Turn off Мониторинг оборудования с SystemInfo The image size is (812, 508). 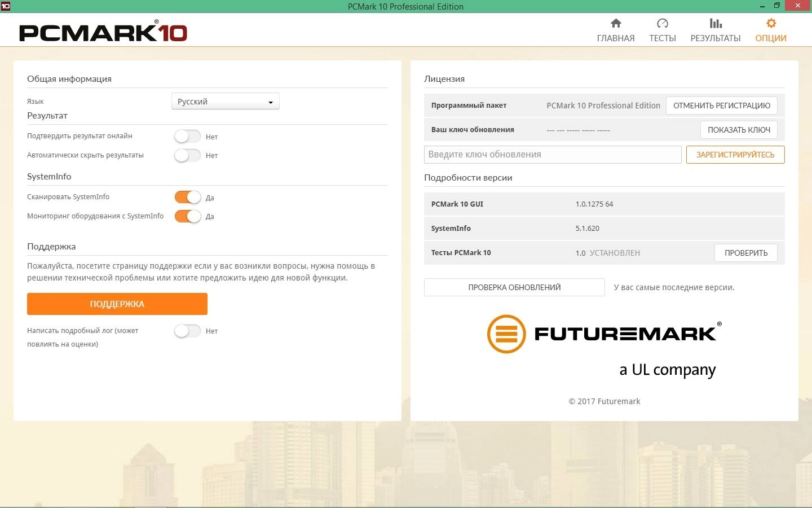click(187, 216)
